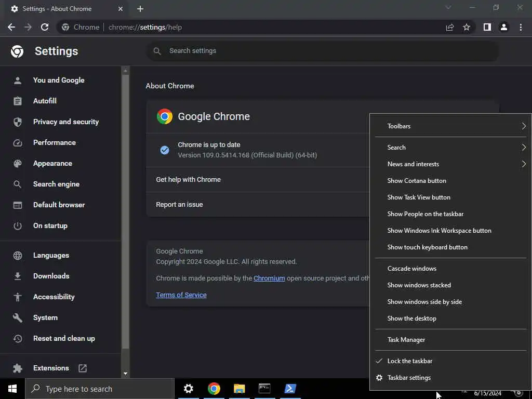Select Show windows stacked
Screen dimensions: 532x399
450,285
